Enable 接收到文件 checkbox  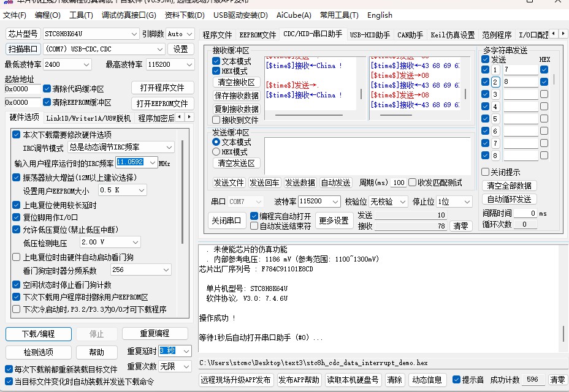coord(216,119)
